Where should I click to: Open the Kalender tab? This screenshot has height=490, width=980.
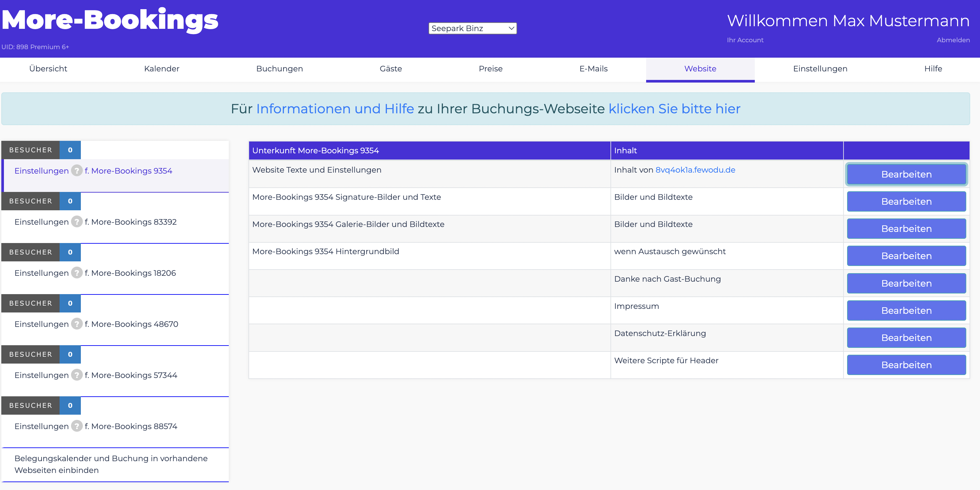pyautogui.click(x=162, y=69)
